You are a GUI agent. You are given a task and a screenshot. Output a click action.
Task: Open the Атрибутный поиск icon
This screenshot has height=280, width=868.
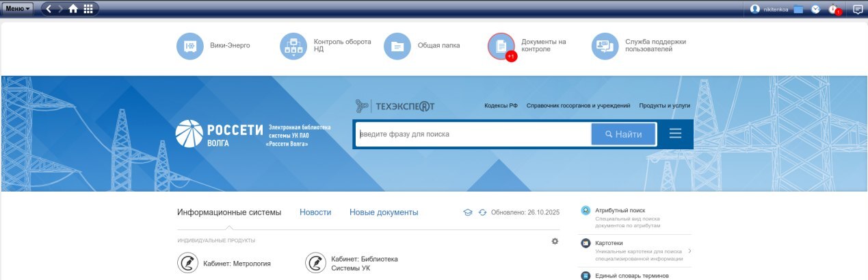pyautogui.click(x=586, y=210)
